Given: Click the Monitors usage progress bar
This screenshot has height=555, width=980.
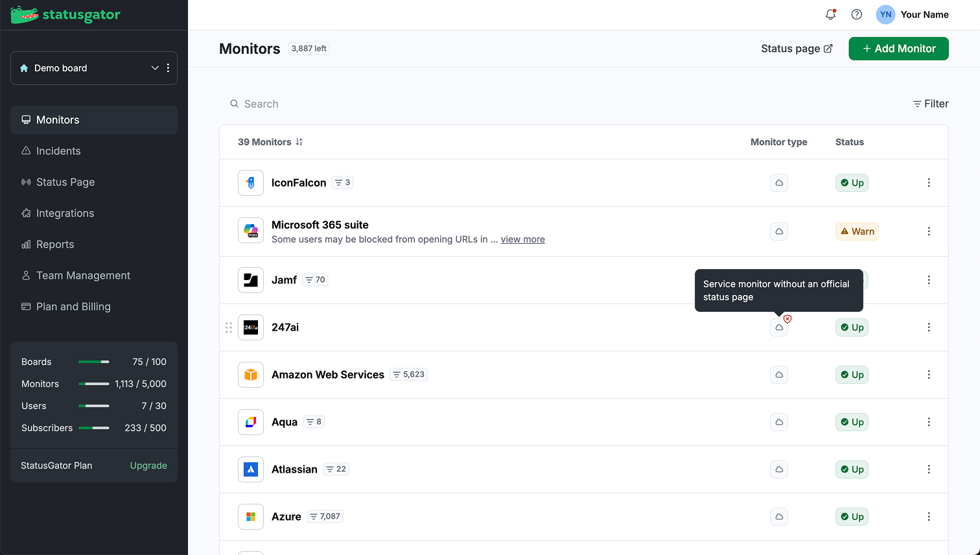Looking at the screenshot, I should tap(94, 384).
